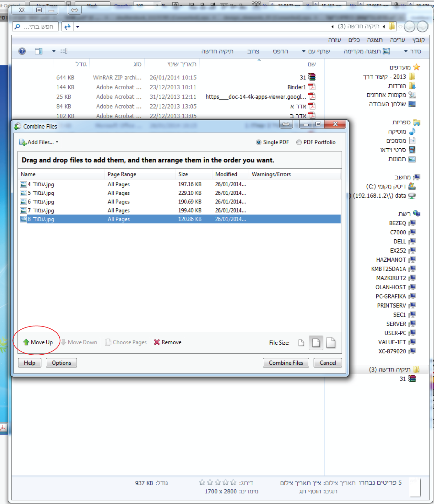Open the עזרה menu in Explorer
434x504 pixels.
tap(335, 40)
